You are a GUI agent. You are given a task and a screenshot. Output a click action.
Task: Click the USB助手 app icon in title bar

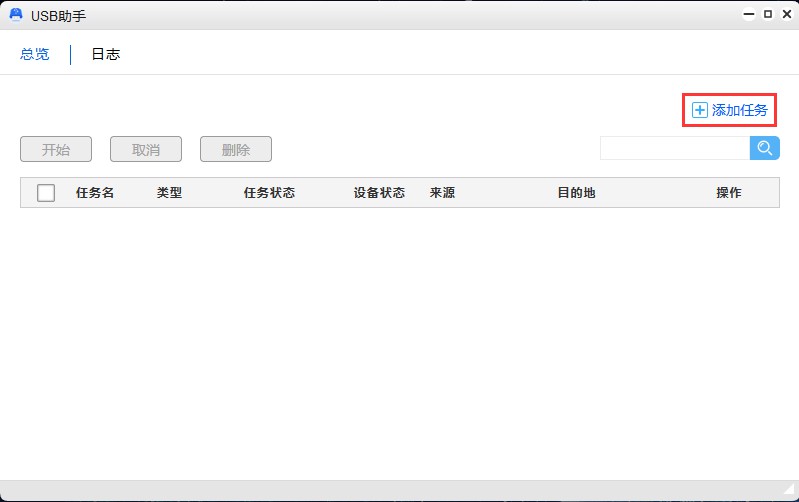16,15
